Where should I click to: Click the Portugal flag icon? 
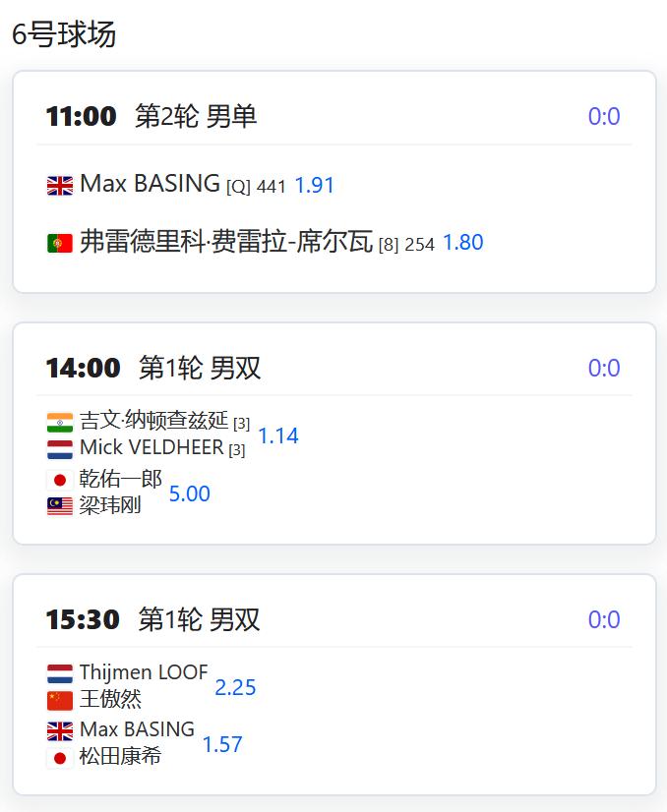pyautogui.click(x=60, y=243)
